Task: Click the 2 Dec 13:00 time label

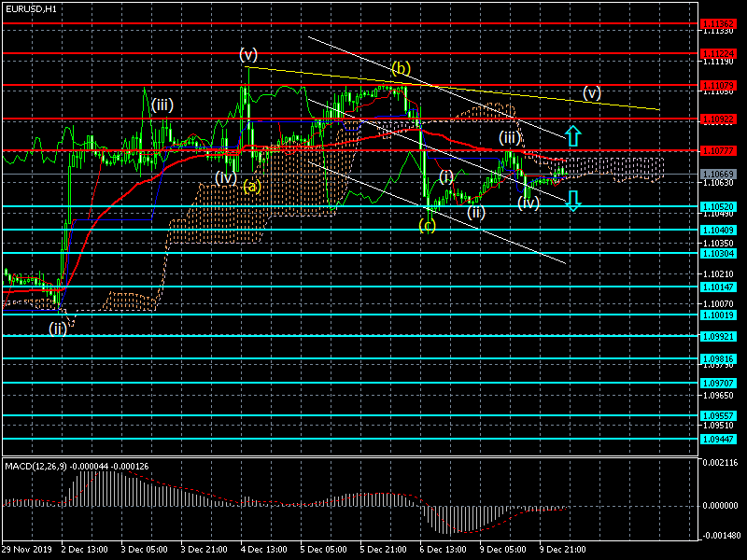Action: click(x=85, y=550)
